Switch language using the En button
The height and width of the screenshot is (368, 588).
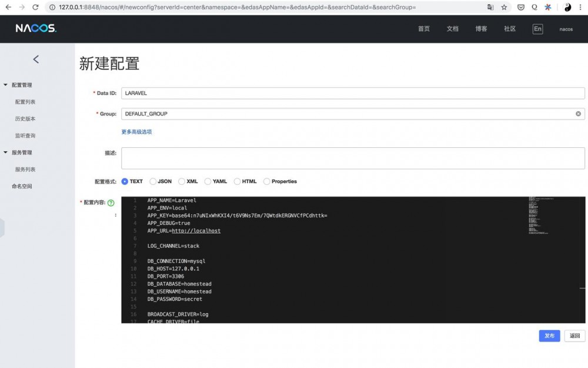click(537, 28)
